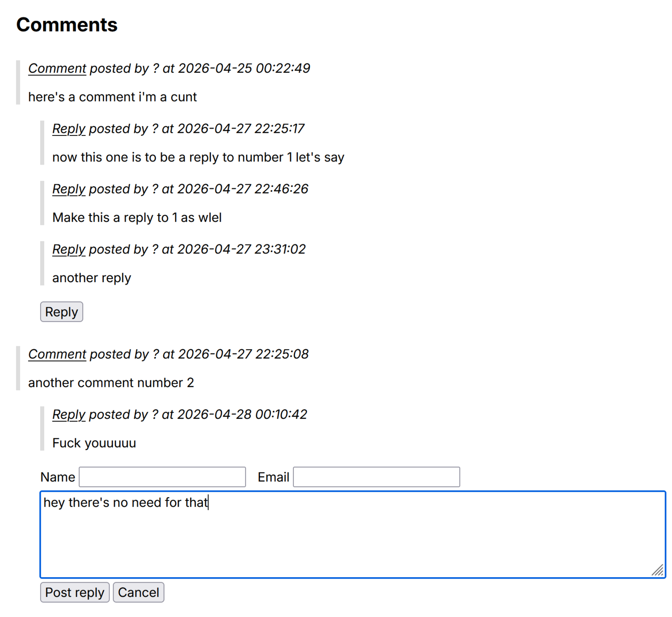Image resolution: width=672 pixels, height=617 pixels.
Task: Click the text "another comment number 2"
Action: click(111, 383)
